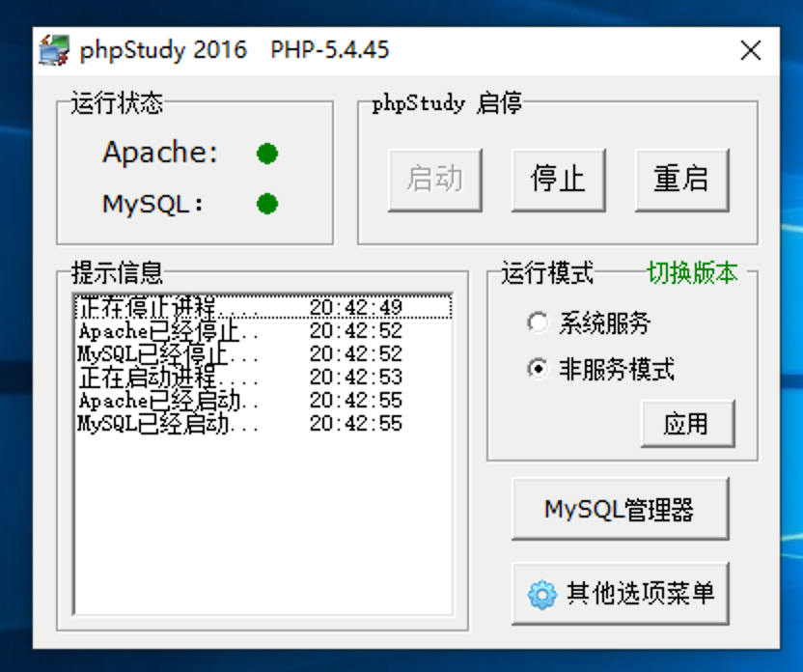
Task: Click the 运行模式 group label
Action: click(x=547, y=272)
